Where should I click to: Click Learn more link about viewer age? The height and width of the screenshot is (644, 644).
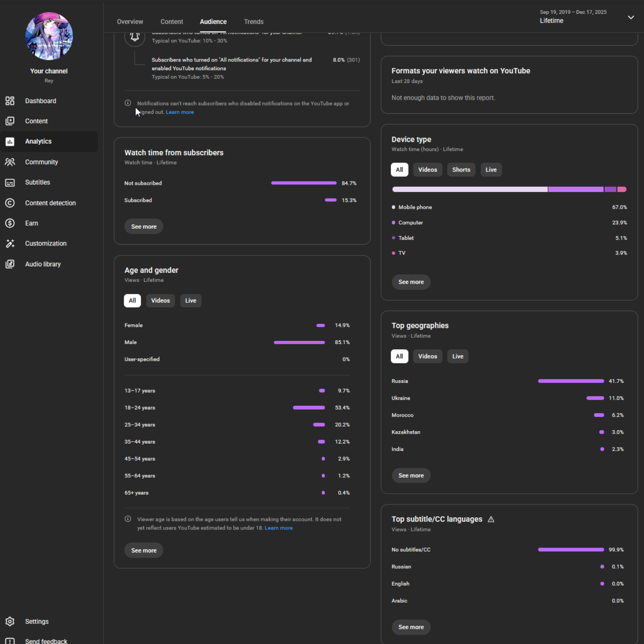(278, 528)
